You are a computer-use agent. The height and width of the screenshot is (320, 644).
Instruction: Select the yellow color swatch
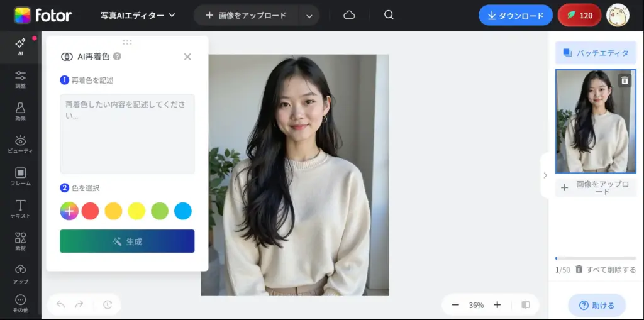(x=136, y=211)
